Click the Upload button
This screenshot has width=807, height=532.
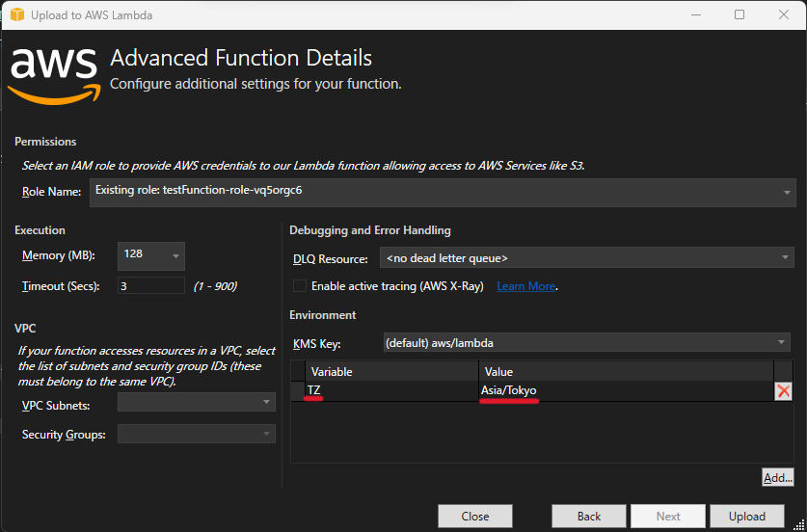pyautogui.click(x=747, y=516)
